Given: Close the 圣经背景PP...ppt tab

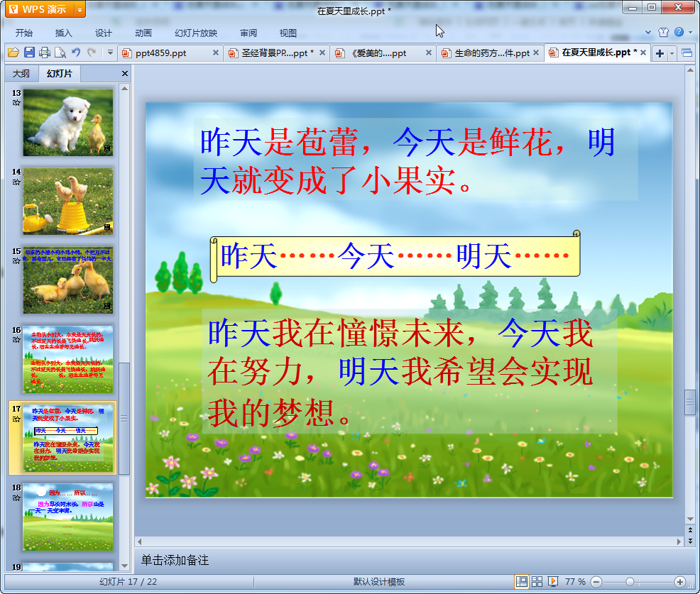Looking at the screenshot, I should 322,53.
